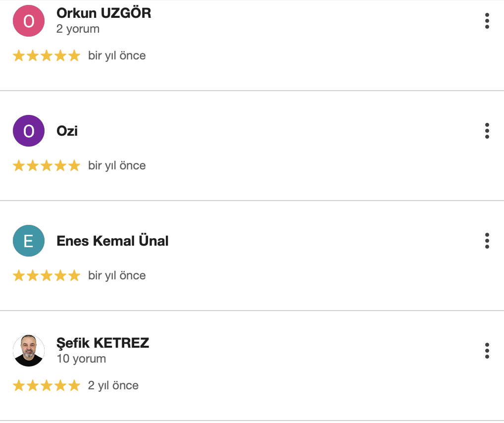Open Şefik KETREZ's profile name link

coord(103,343)
